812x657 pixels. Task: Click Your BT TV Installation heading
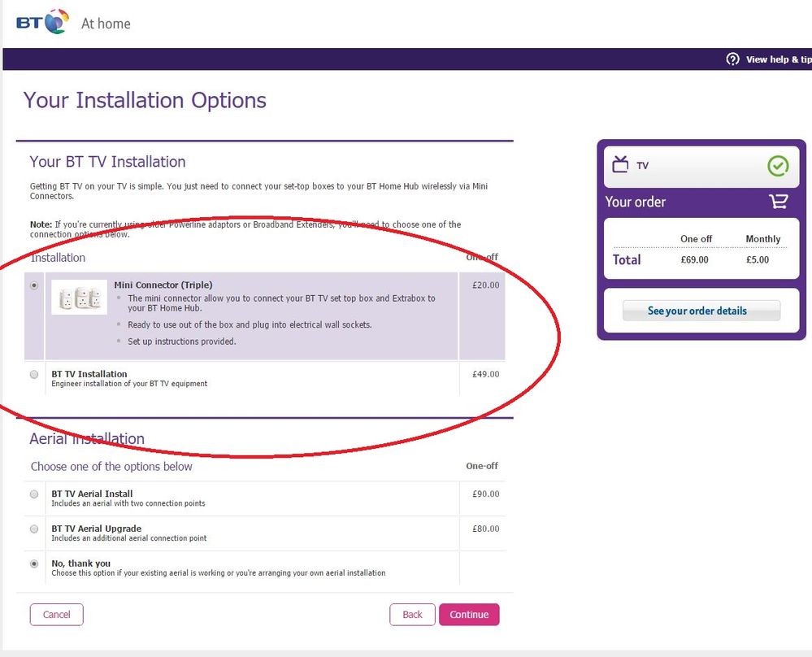(108, 162)
